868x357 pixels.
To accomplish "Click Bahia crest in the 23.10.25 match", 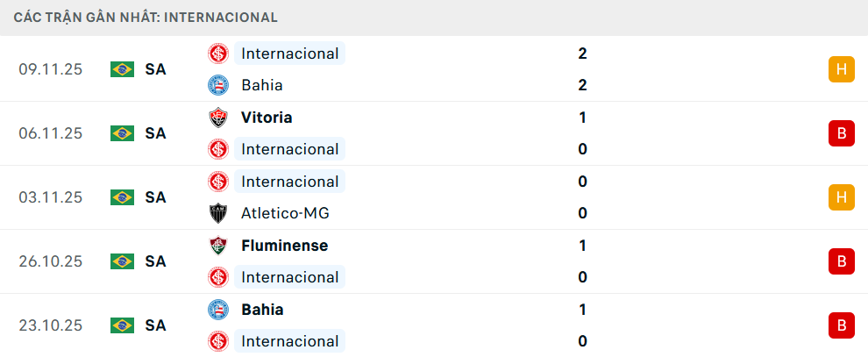I will [x=217, y=310].
